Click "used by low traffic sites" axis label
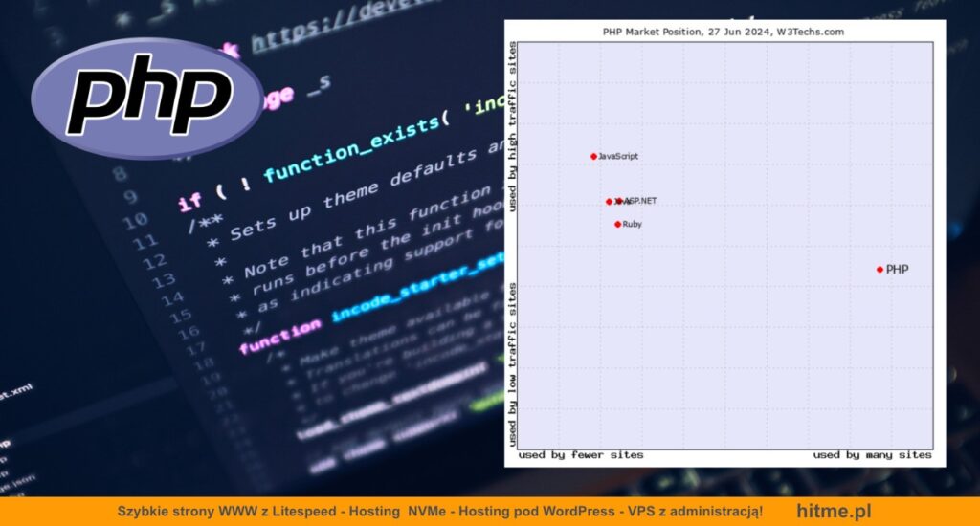 tap(514, 363)
